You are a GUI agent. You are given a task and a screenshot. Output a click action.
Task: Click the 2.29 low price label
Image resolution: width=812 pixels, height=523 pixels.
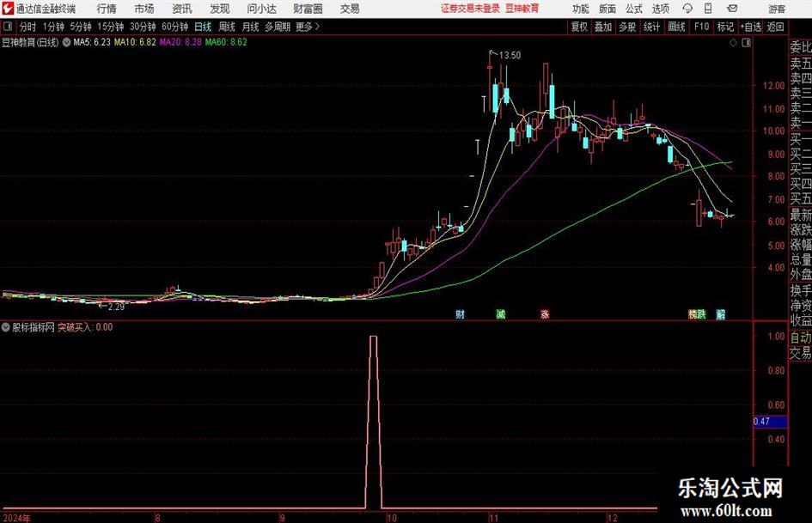[116, 307]
